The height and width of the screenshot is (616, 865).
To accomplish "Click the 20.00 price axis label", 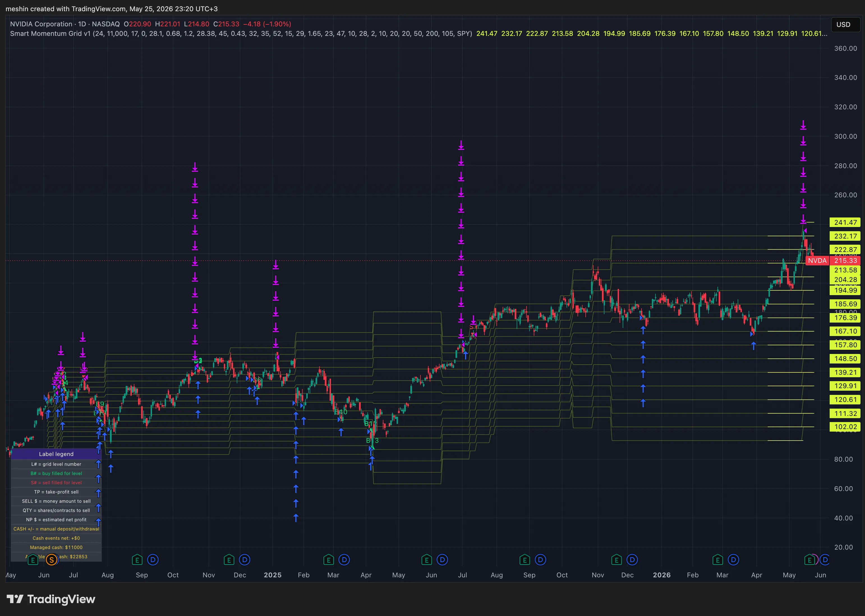I will pyautogui.click(x=843, y=547).
